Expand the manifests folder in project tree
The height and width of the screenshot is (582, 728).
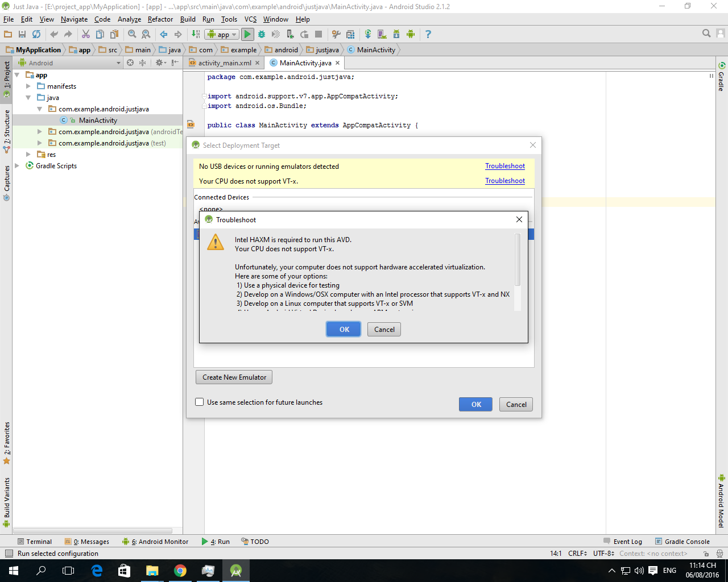(x=28, y=86)
